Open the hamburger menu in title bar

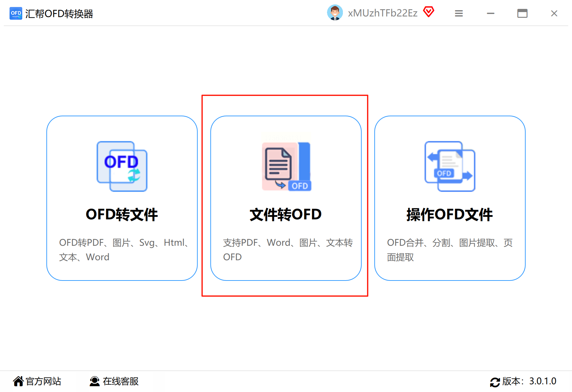coord(459,13)
